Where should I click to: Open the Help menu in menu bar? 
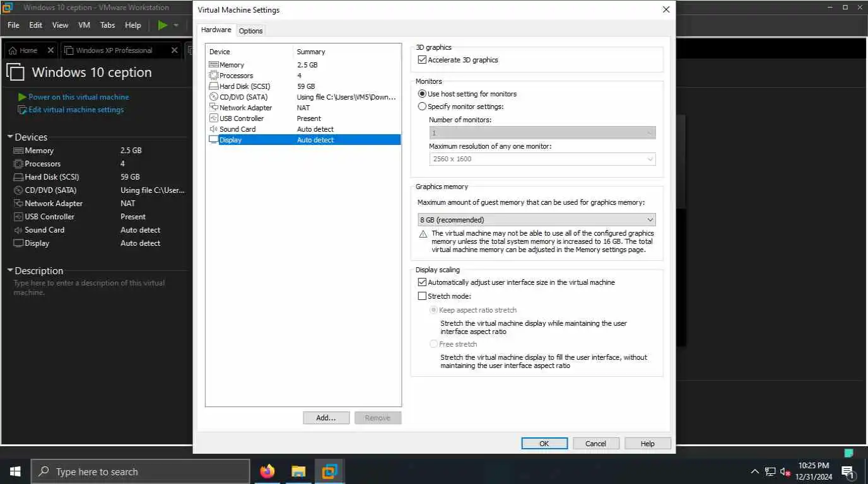coord(133,25)
